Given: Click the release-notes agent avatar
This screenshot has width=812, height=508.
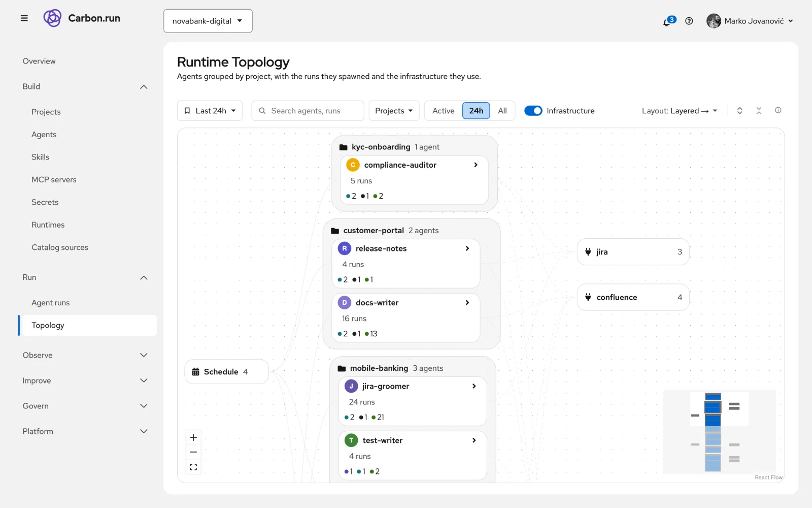Looking at the screenshot, I should pyautogui.click(x=345, y=248).
